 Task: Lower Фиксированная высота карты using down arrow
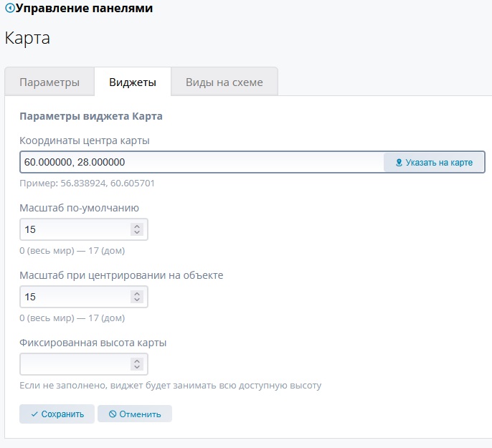[x=137, y=368]
